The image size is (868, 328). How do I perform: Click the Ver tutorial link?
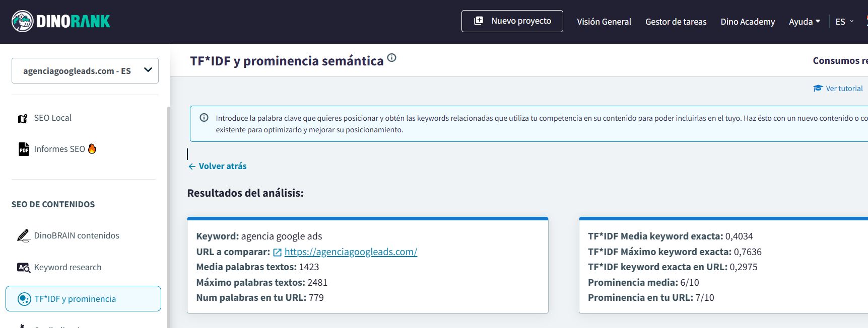click(844, 89)
